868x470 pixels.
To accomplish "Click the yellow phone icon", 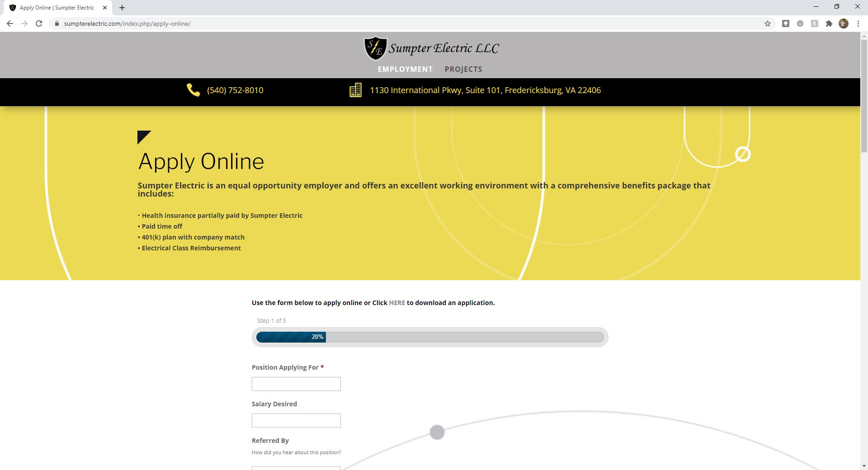I will (193, 90).
